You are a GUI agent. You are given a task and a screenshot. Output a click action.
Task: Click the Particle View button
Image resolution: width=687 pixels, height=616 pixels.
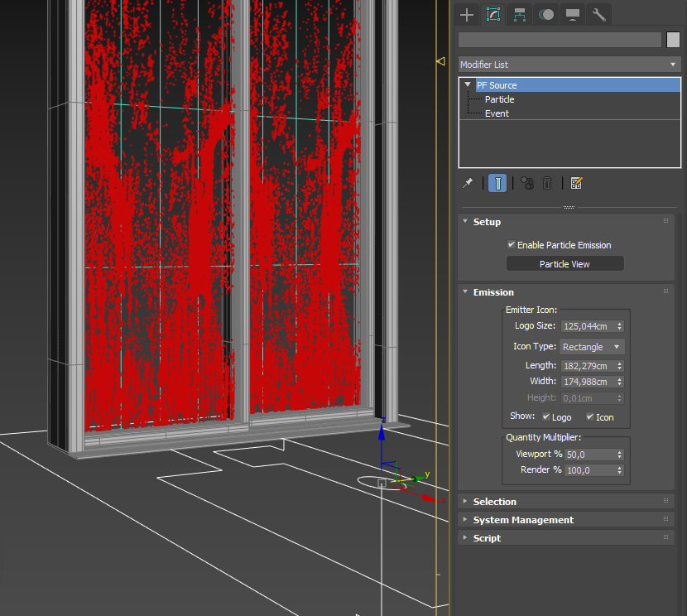coord(564,264)
